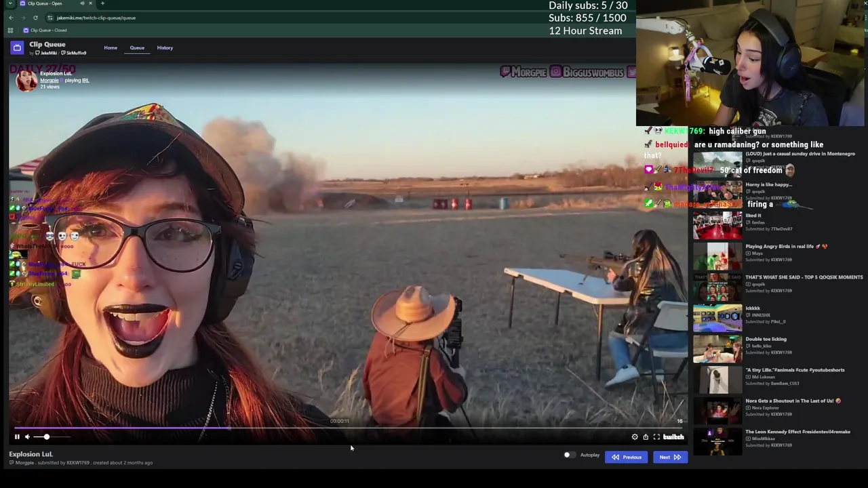Screen dimensions: 868x488
Task: Open SirMuffin9 author link
Action: (x=74, y=53)
